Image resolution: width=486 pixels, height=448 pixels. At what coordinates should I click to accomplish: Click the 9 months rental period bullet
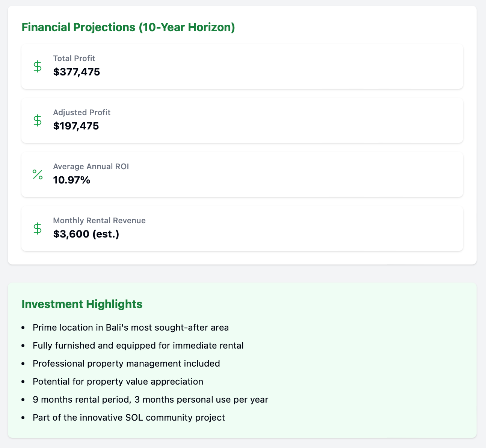click(x=151, y=400)
